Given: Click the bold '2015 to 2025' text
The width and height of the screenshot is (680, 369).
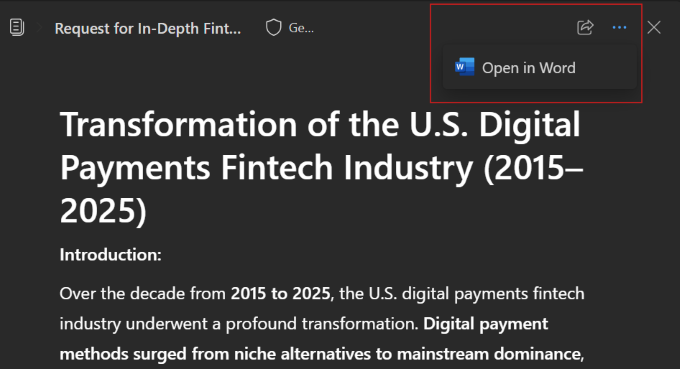Looking at the screenshot, I should [x=281, y=294].
